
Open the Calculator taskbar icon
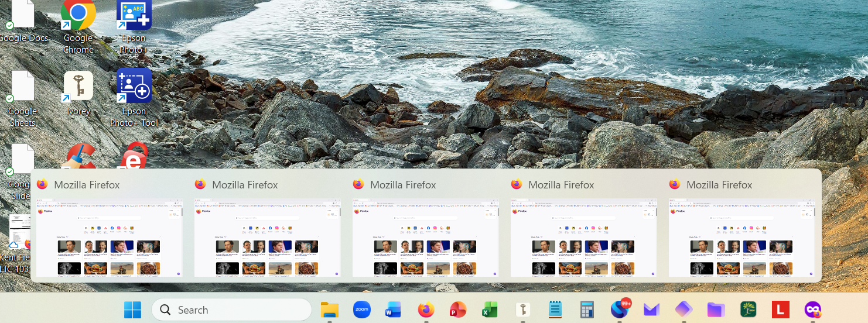(587, 310)
